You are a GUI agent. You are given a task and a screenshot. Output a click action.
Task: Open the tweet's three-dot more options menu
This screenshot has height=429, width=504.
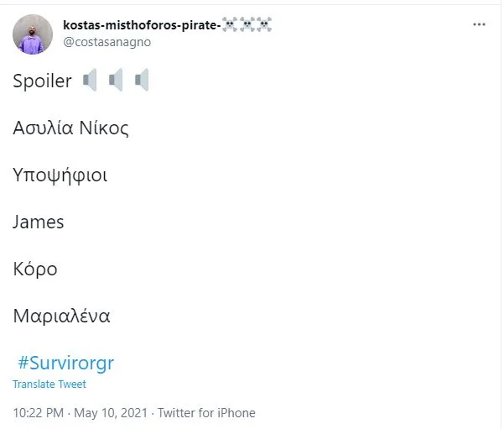click(x=479, y=24)
